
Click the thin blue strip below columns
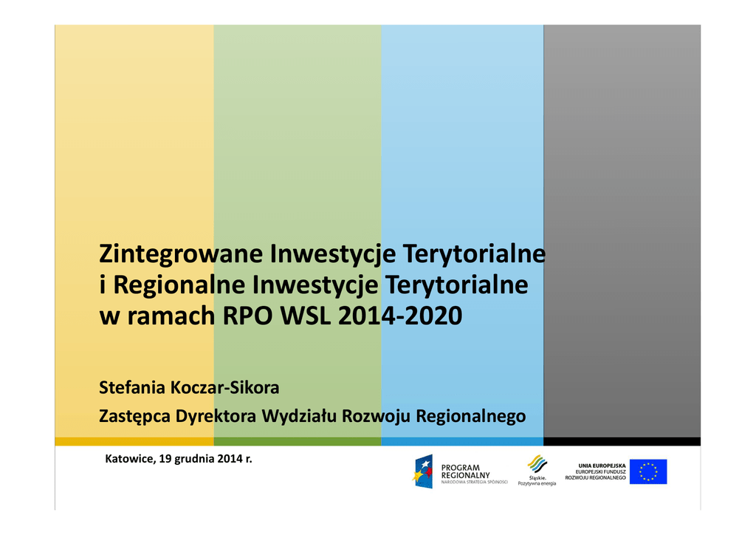coord(462,441)
